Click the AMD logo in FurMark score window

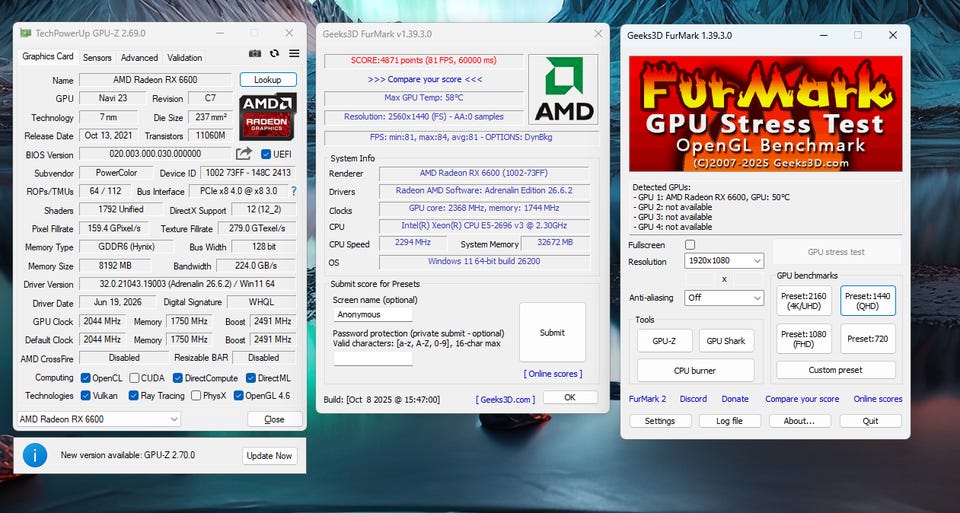coord(563,89)
